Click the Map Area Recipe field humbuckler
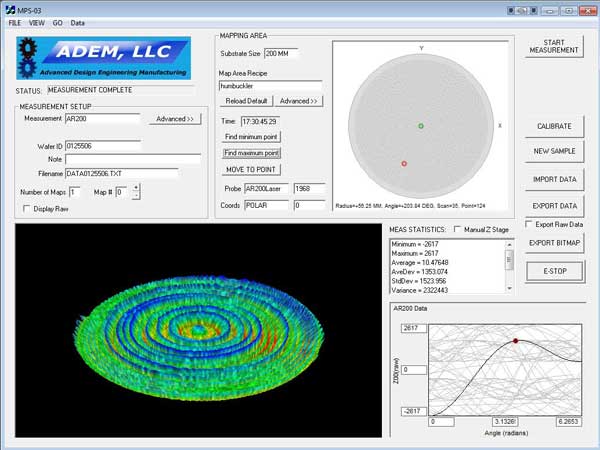The height and width of the screenshot is (450, 600). (x=270, y=86)
